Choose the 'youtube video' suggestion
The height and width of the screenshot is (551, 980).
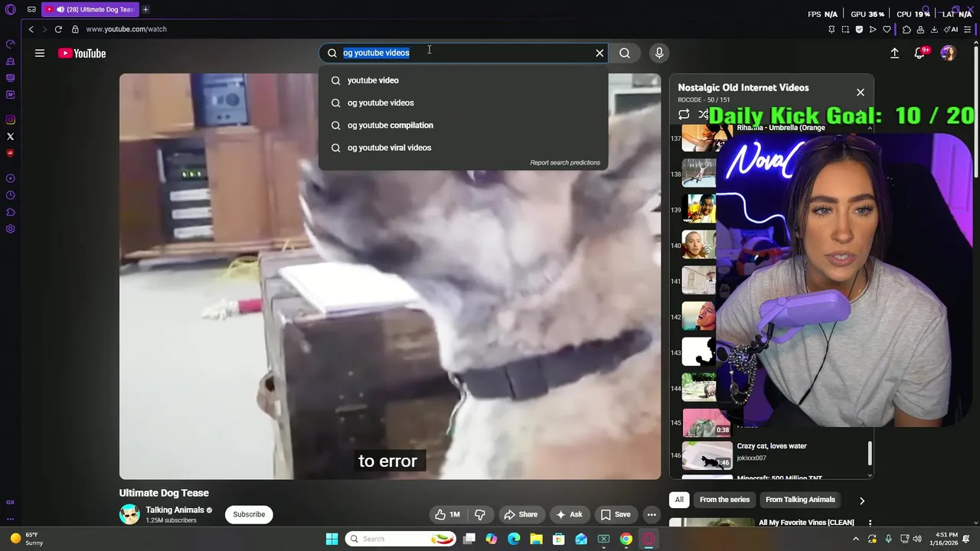[x=463, y=80]
